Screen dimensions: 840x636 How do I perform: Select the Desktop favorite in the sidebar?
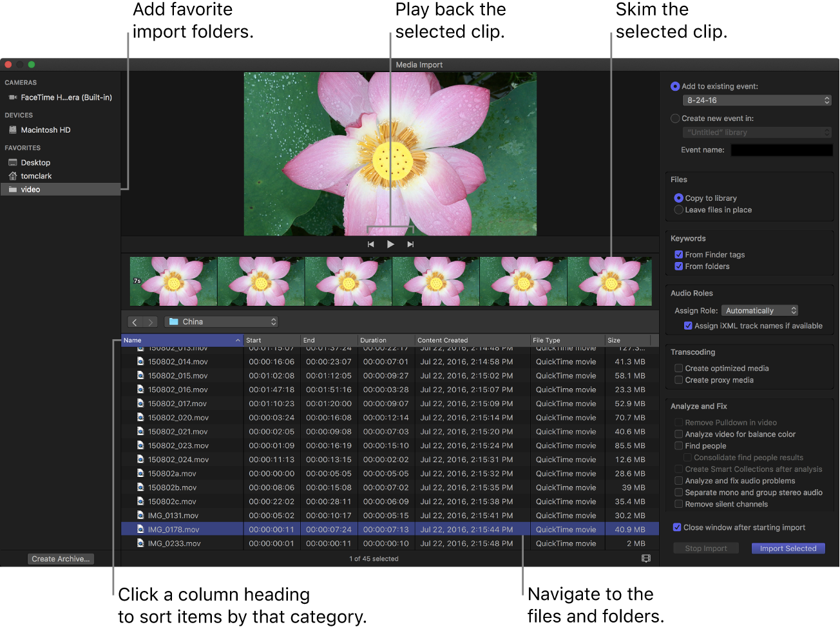point(35,162)
